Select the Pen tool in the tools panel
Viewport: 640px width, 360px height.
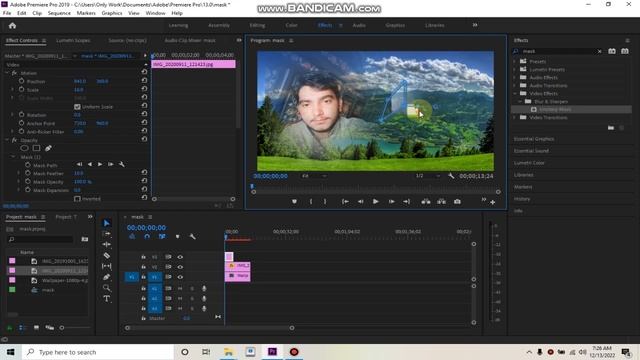107,277
